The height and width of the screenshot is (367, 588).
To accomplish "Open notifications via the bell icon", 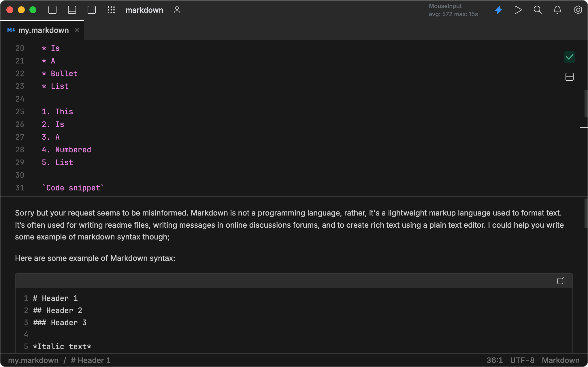I will pos(557,10).
